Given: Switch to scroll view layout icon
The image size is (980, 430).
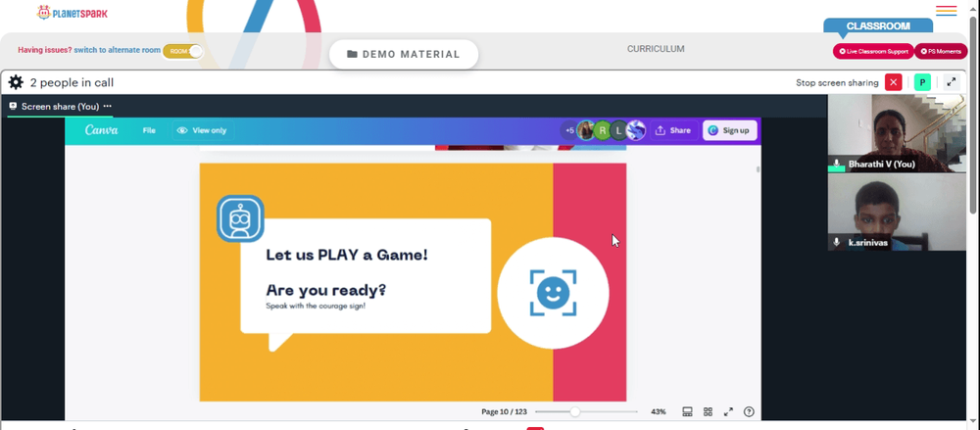Looking at the screenshot, I should pyautogui.click(x=688, y=411).
